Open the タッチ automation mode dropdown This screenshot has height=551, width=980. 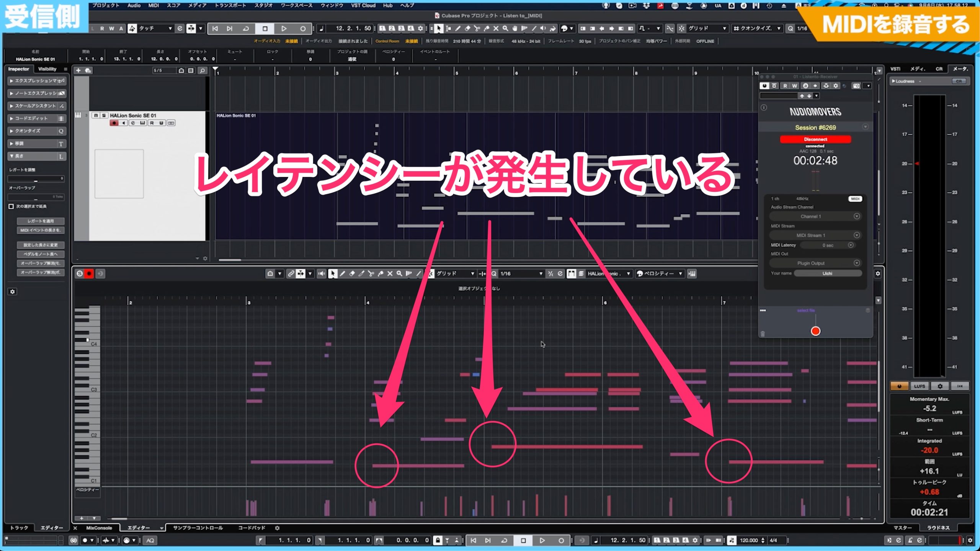155,28
